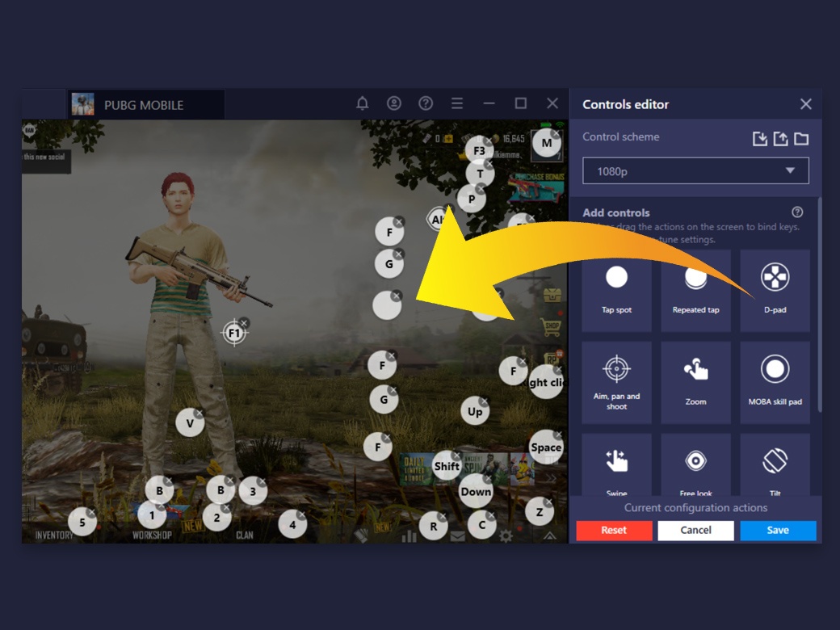The width and height of the screenshot is (840, 630).
Task: Click the import control scheme icon
Action: pyautogui.click(x=760, y=139)
